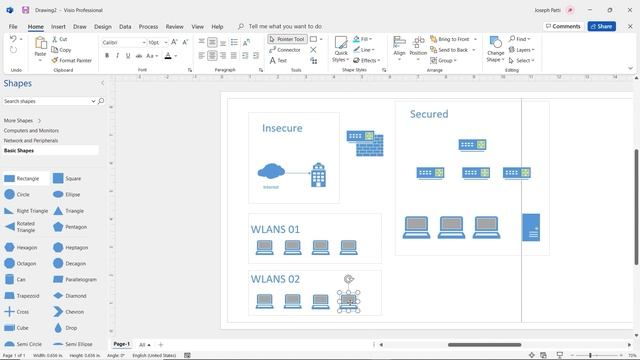The width and height of the screenshot is (640, 360).
Task: Open Network and Peripherals stencil
Action: click(x=31, y=140)
